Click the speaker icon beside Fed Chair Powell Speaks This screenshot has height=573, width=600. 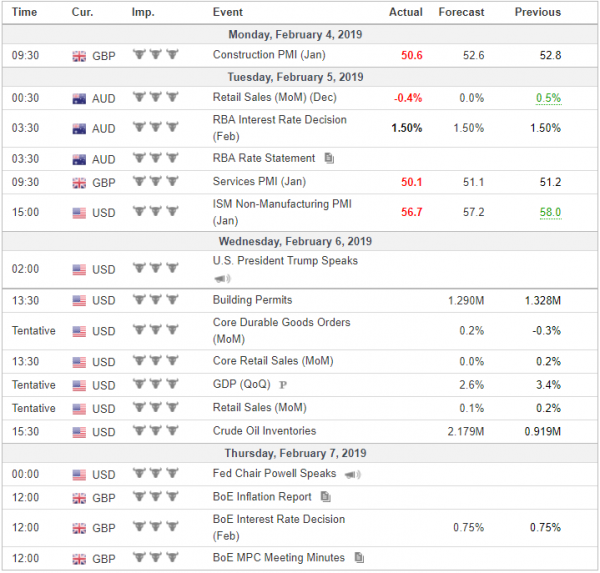click(x=352, y=475)
